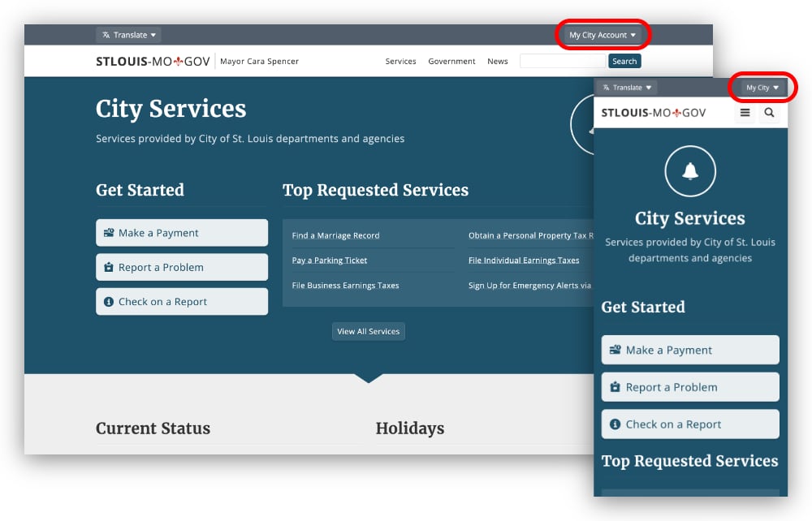Image resolution: width=812 pixels, height=521 pixels.
Task: Click the Search button
Action: pyautogui.click(x=624, y=61)
